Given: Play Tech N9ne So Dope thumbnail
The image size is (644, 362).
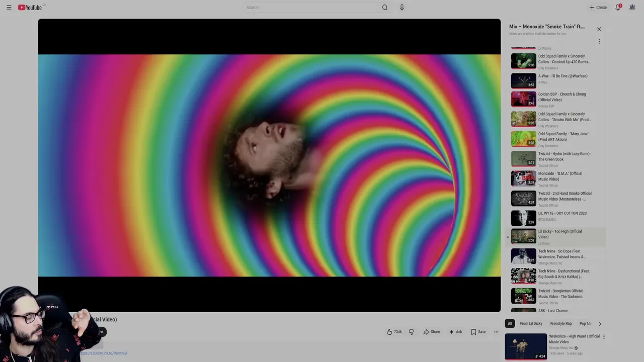Looking at the screenshot, I should tap(524, 256).
